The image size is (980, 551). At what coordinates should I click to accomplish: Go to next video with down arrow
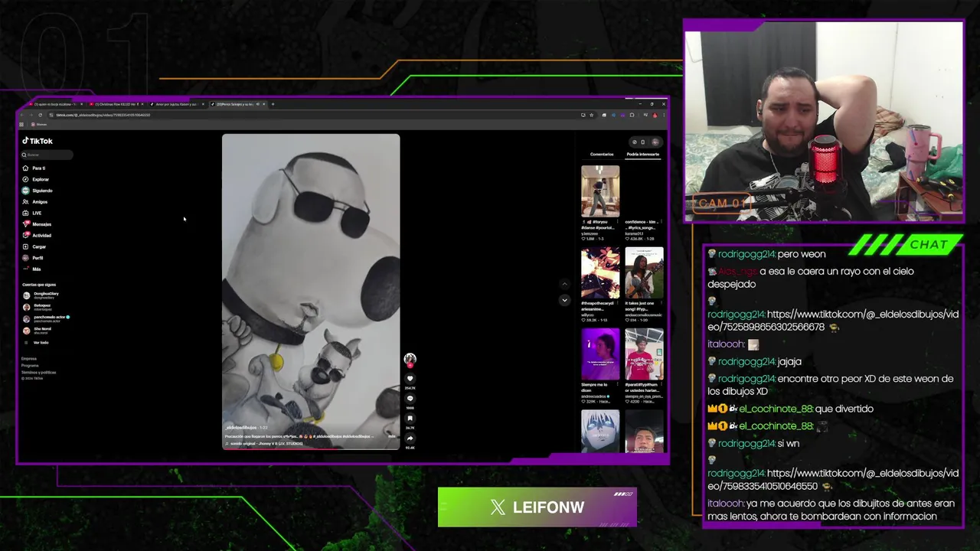(564, 300)
